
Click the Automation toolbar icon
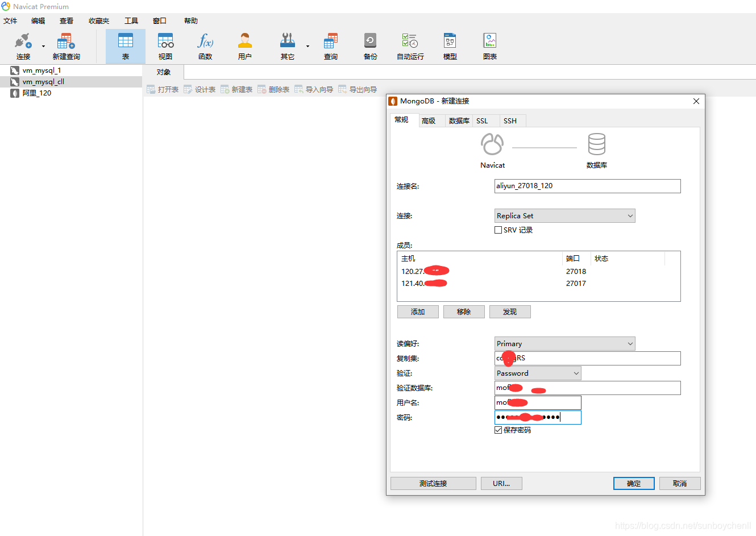[410, 46]
